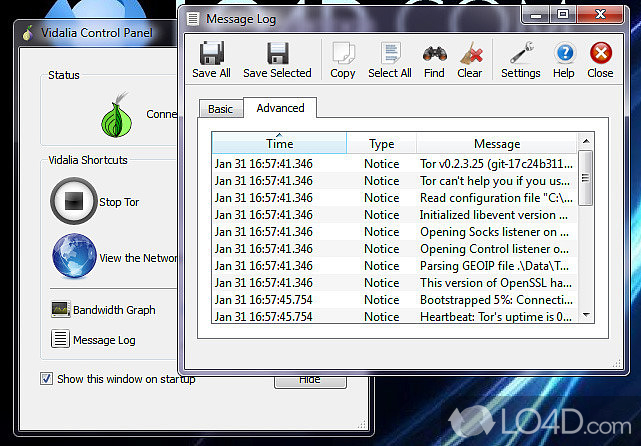Select row 'Read configuration file'

394,197
